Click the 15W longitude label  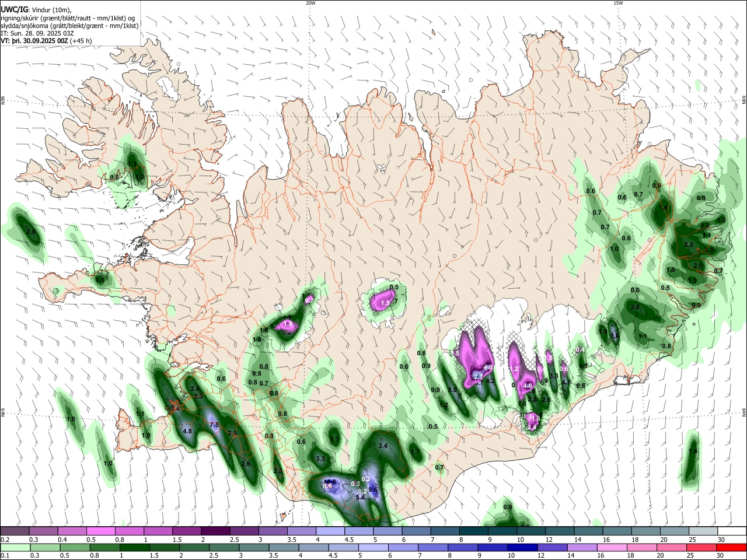pos(618,3)
